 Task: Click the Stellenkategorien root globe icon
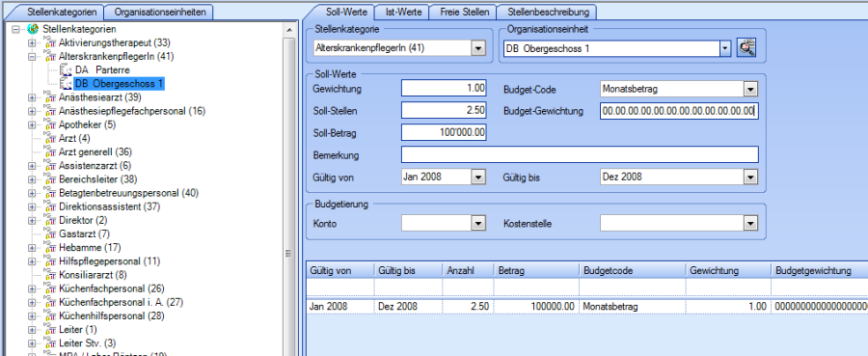click(33, 29)
